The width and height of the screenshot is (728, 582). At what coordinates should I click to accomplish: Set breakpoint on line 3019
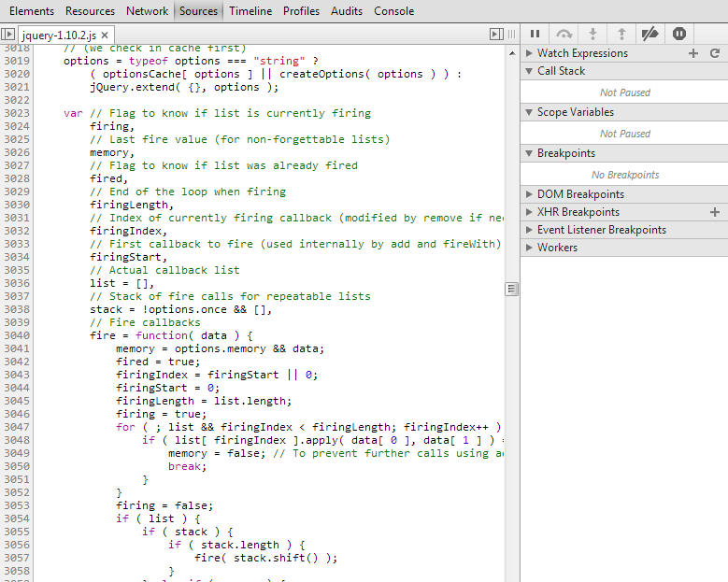pos(17,61)
